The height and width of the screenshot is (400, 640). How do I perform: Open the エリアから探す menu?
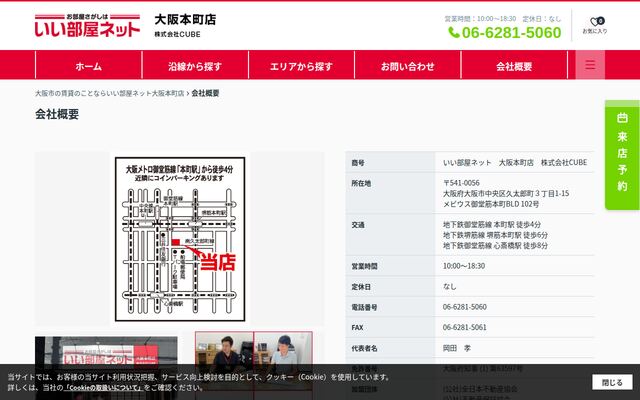pyautogui.click(x=301, y=65)
